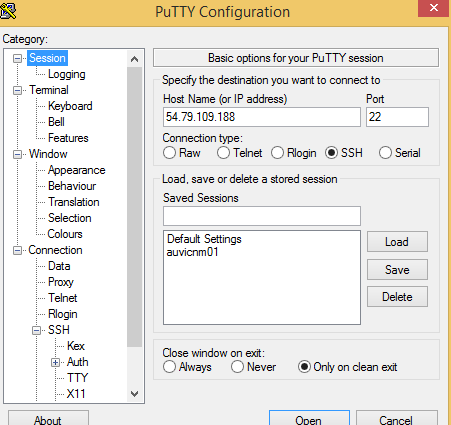Click the About button

pyautogui.click(x=48, y=418)
